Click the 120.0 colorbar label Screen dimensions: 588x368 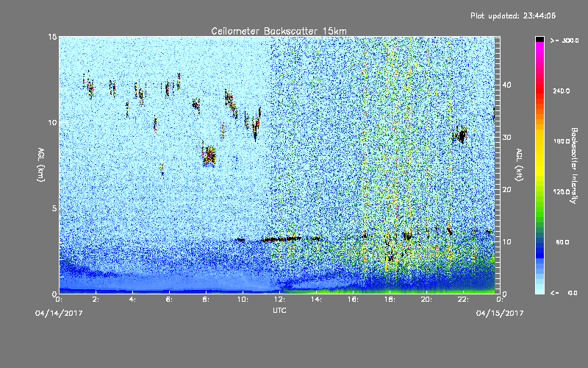[562, 191]
